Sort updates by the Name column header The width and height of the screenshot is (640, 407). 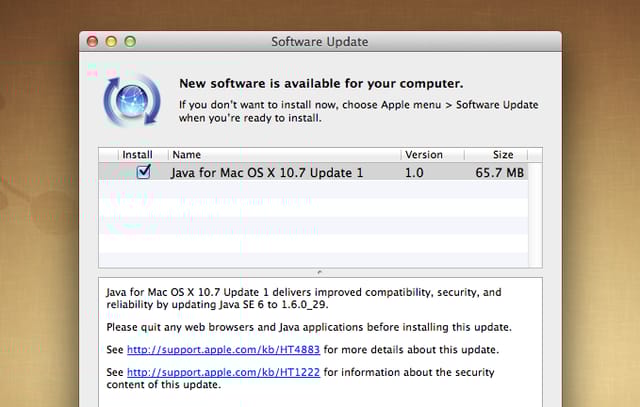(284, 155)
